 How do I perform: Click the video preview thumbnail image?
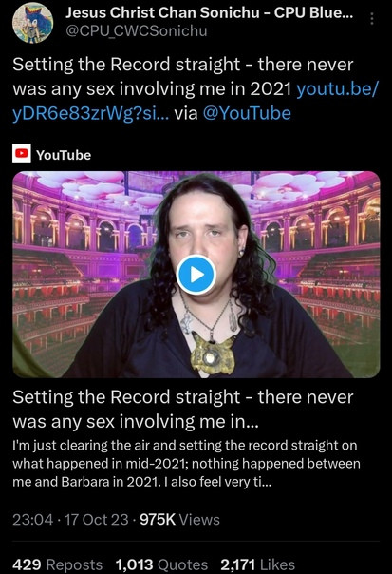point(196,275)
